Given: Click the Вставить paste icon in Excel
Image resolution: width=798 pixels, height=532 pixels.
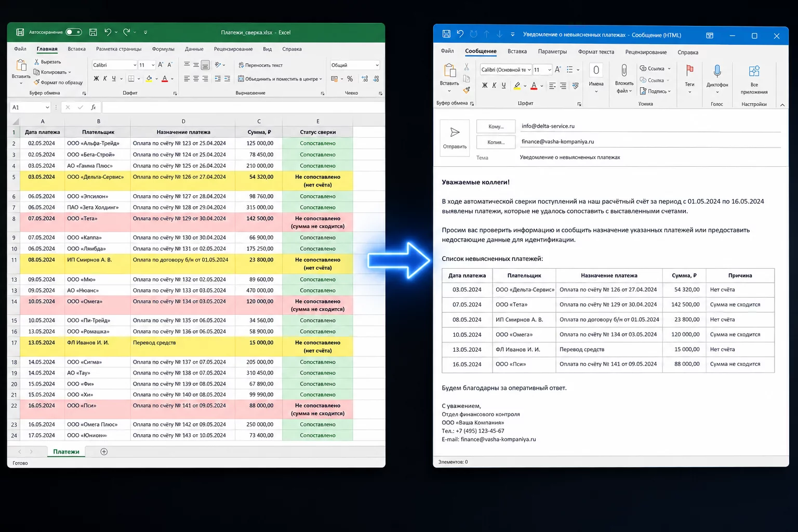Looking at the screenshot, I should [x=21, y=66].
